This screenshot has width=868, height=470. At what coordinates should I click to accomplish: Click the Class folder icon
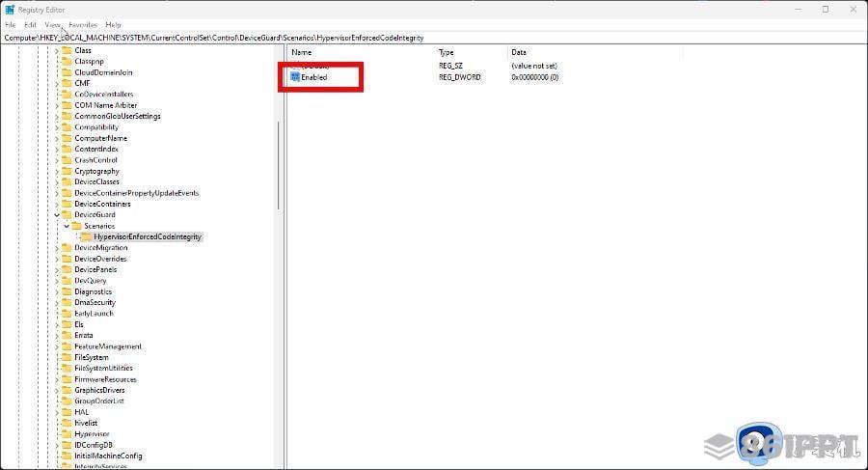(x=67, y=50)
